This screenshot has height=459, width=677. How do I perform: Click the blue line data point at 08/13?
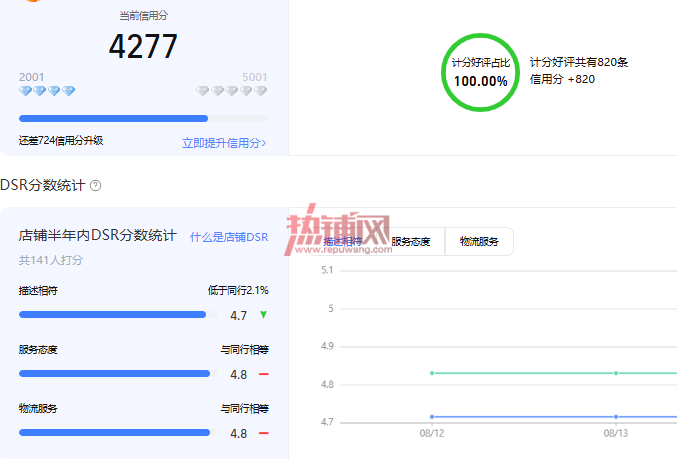click(x=616, y=417)
